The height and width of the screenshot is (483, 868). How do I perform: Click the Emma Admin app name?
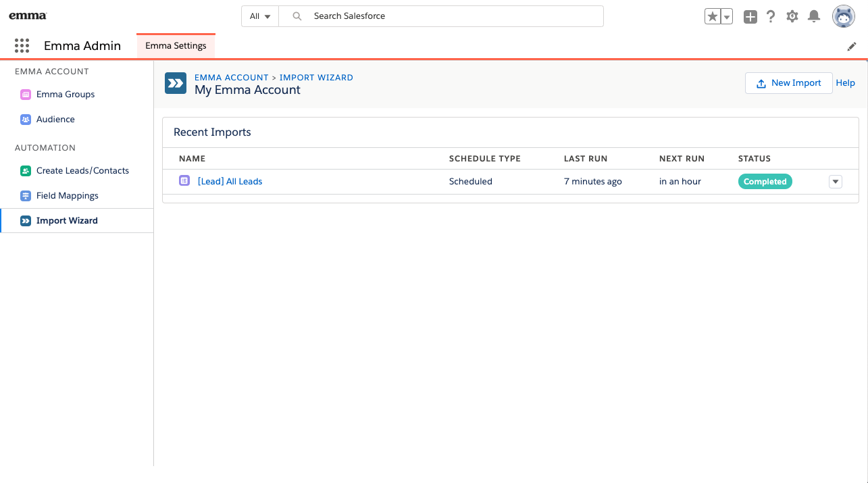(82, 46)
